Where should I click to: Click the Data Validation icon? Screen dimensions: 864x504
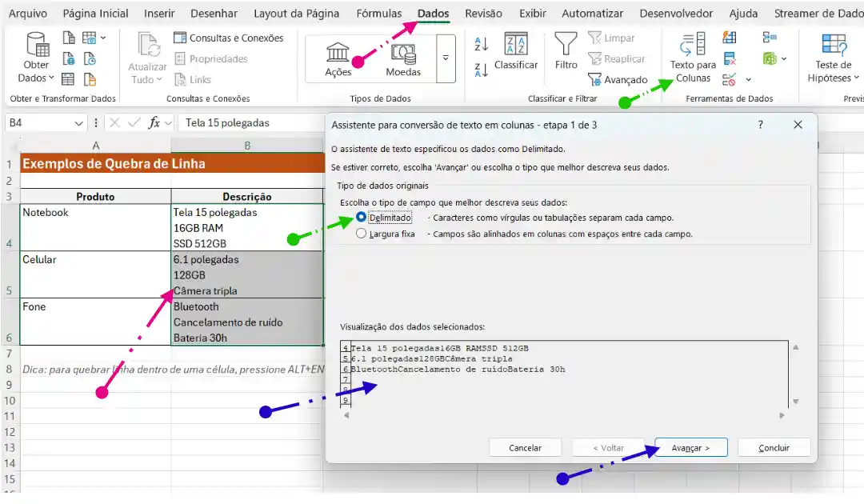click(729, 80)
